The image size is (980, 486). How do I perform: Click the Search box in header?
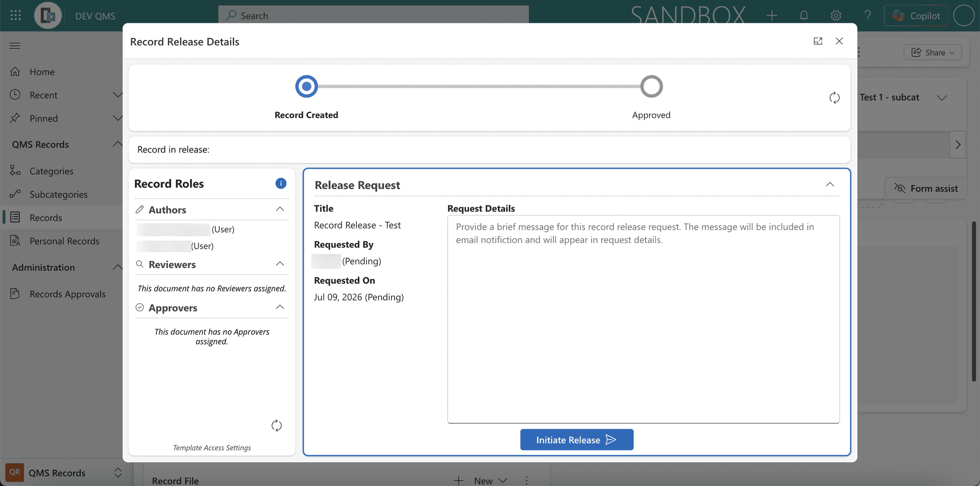coord(374,15)
